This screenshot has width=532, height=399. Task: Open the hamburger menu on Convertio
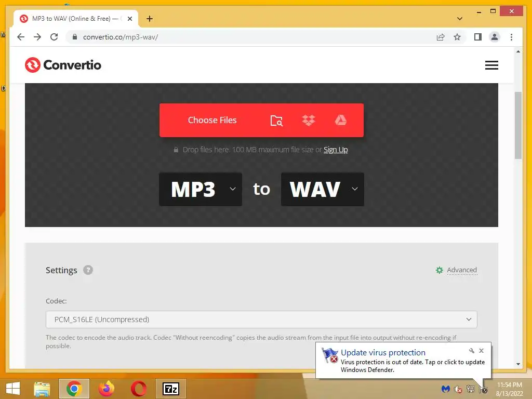pos(491,65)
